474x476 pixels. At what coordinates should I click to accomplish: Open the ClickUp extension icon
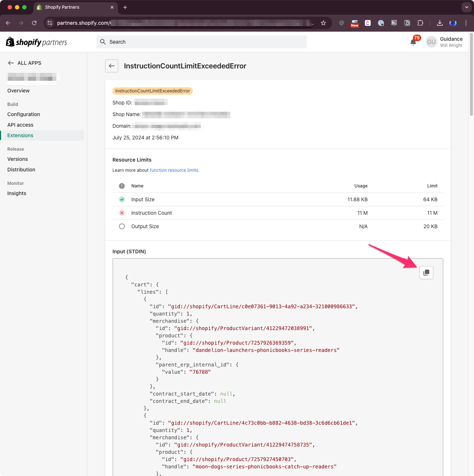point(368,23)
